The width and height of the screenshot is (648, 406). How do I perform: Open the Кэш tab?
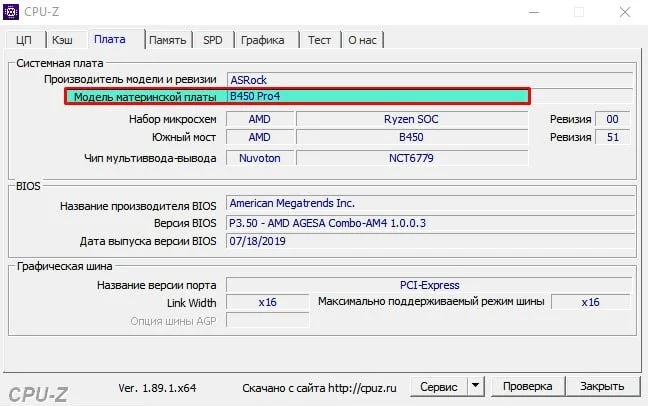tap(62, 40)
